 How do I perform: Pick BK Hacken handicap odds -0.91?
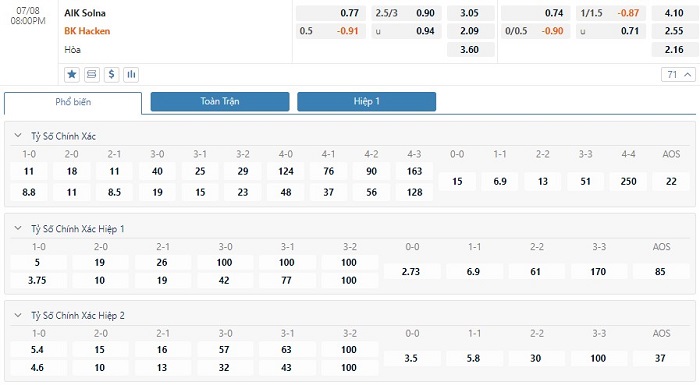[331, 31]
